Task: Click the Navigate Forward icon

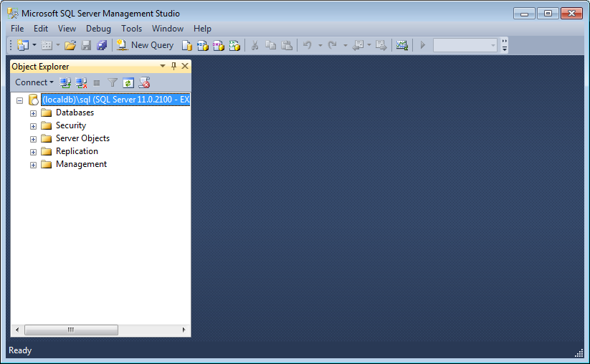Action: point(381,46)
